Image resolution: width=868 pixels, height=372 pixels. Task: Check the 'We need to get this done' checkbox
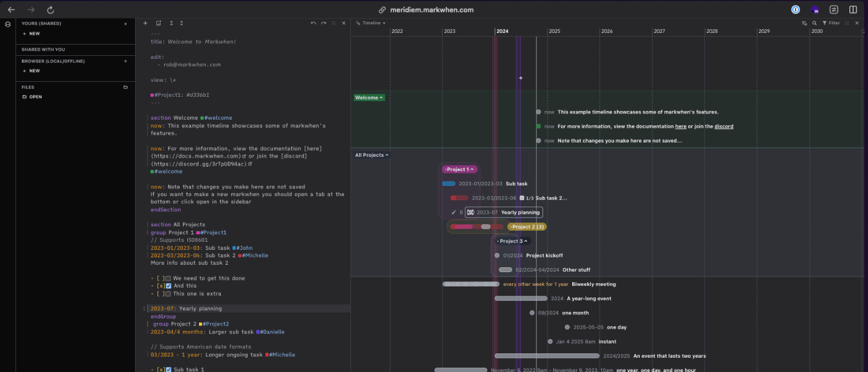[168, 278]
